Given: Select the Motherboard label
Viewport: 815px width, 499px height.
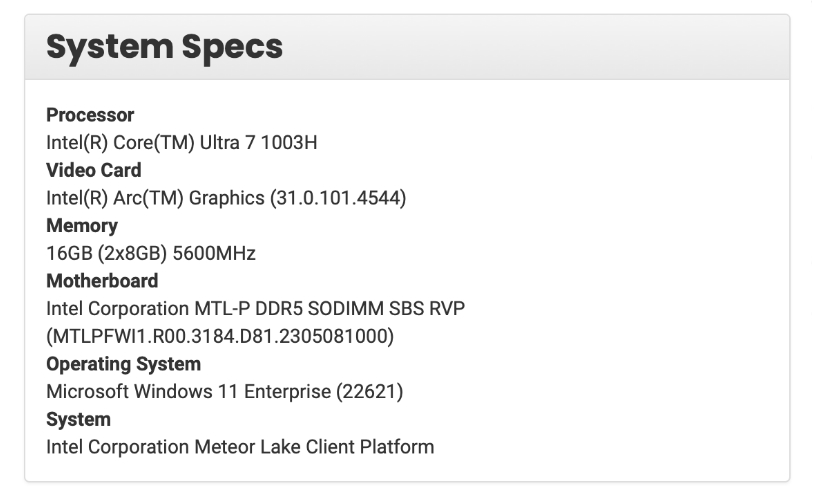Looking at the screenshot, I should pyautogui.click(x=102, y=281).
